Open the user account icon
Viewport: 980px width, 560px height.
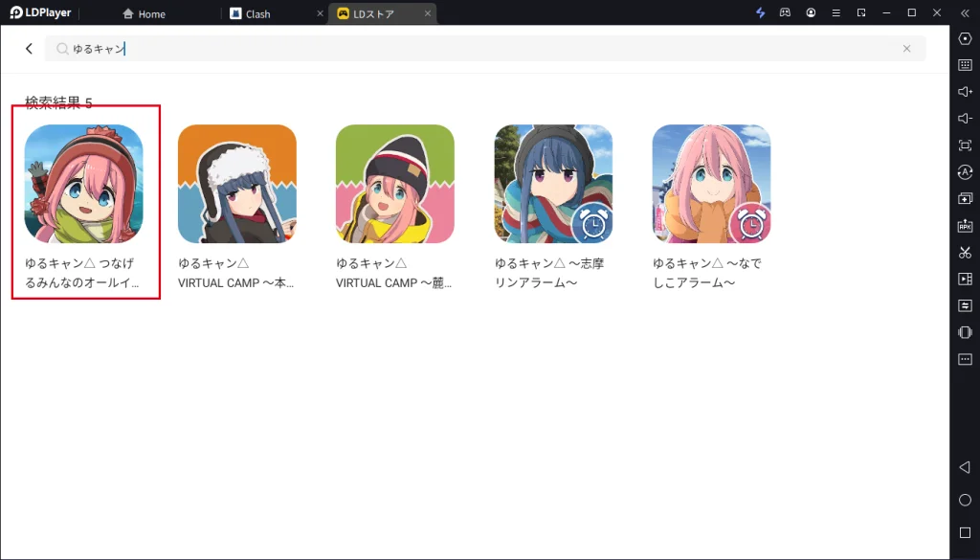coord(811,12)
